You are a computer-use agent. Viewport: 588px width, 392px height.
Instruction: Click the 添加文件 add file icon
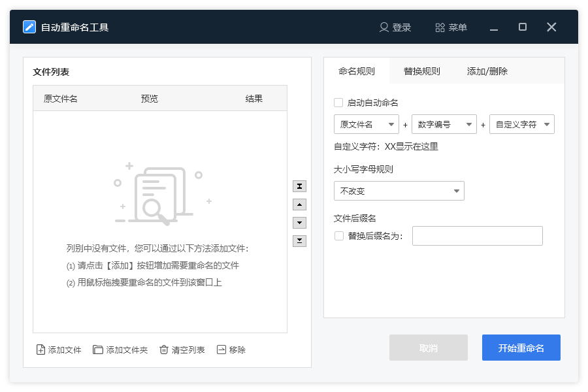coord(40,350)
